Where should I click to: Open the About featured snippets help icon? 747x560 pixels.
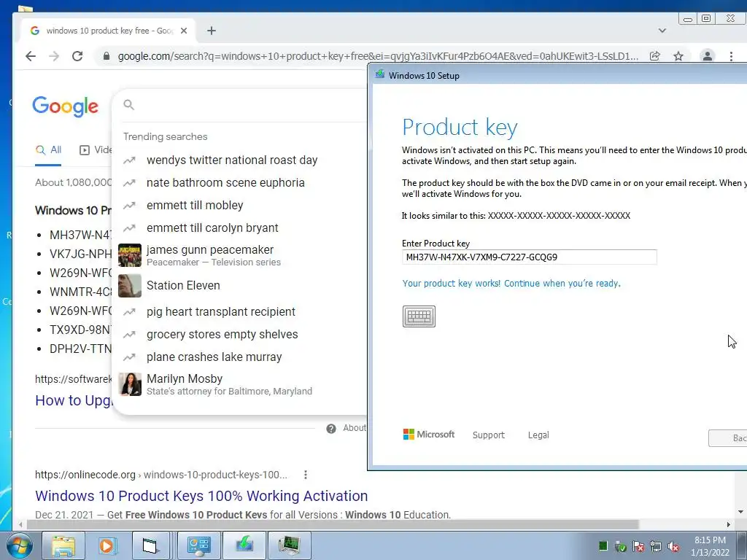[331, 429]
